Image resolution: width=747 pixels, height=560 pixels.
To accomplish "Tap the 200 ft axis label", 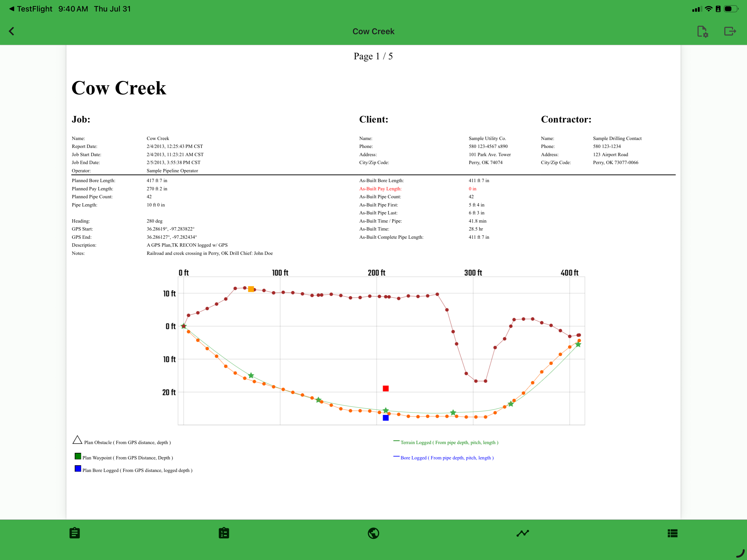I will click(377, 273).
